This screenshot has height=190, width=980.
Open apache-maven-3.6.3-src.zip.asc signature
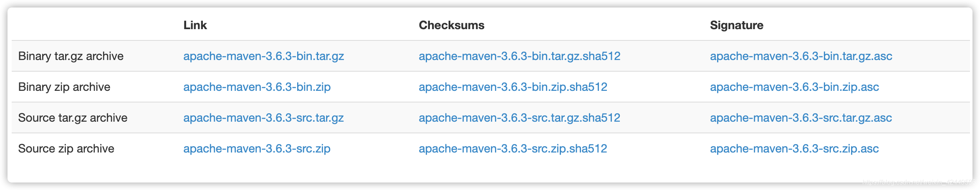795,149
